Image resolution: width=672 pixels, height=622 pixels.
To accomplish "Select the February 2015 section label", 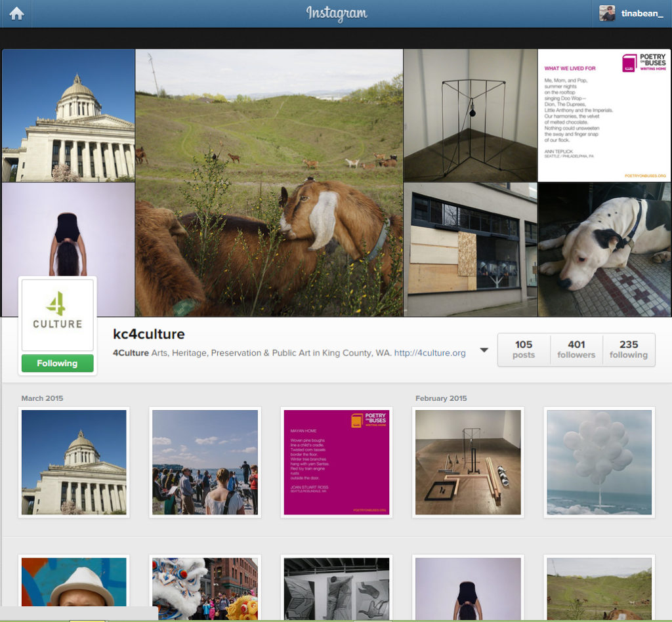I will (x=441, y=398).
